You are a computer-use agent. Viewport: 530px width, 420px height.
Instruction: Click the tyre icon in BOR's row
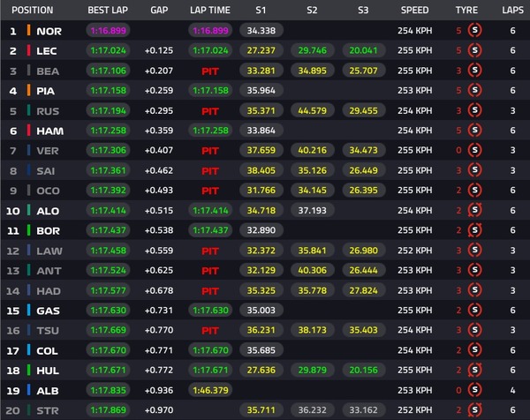coord(475,230)
